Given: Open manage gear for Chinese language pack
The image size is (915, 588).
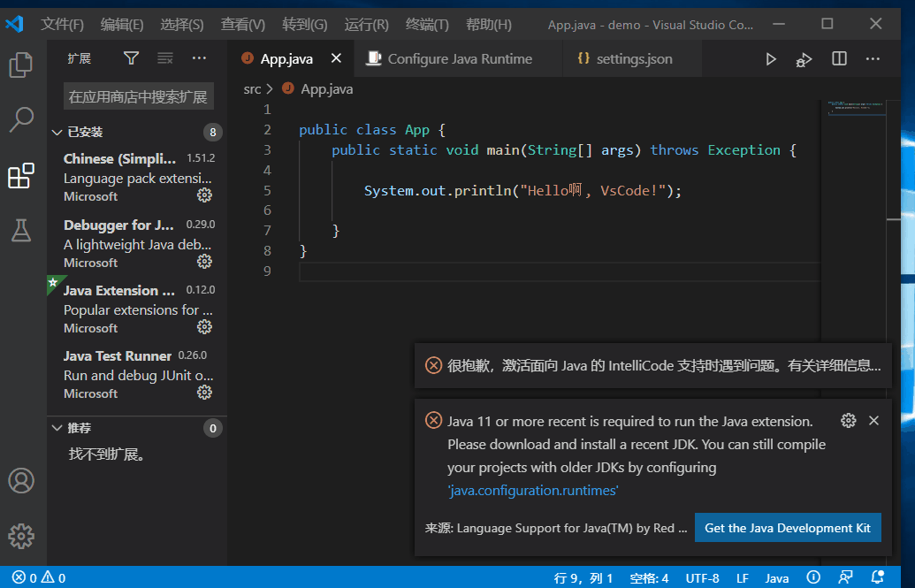Looking at the screenshot, I should 204,195.
